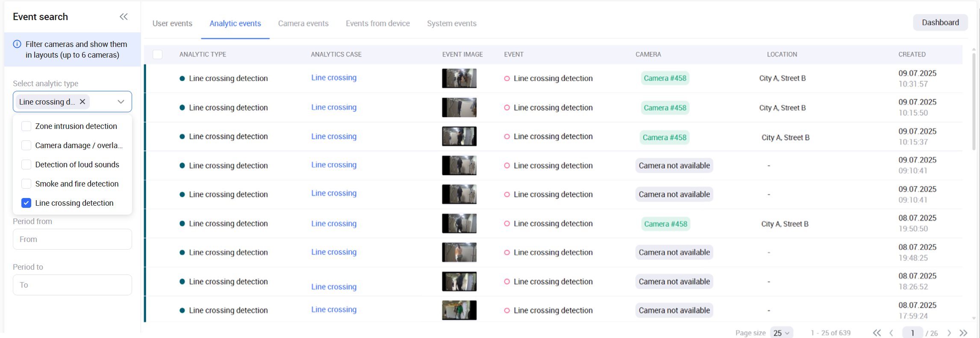The height and width of the screenshot is (338, 980).
Task: Select all rows using header checkbox
Action: pyautogui.click(x=158, y=55)
